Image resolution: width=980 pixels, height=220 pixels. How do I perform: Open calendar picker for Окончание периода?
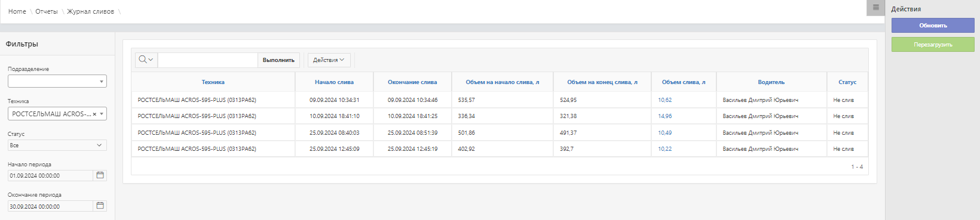(100, 206)
